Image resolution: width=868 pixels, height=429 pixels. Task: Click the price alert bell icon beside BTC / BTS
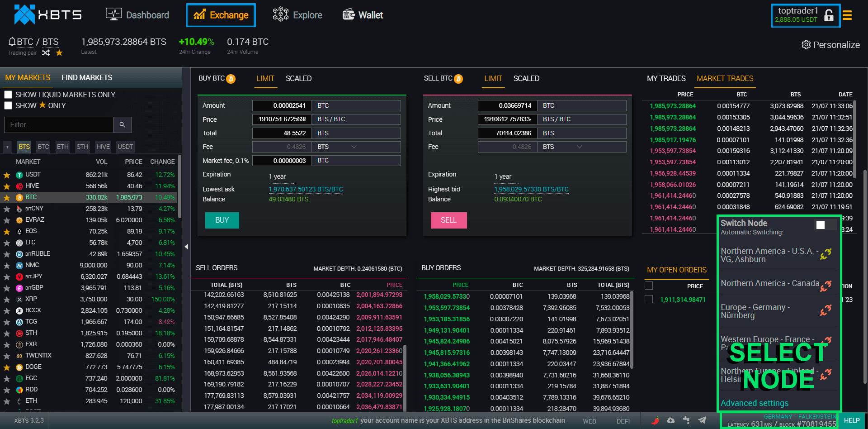click(12, 42)
